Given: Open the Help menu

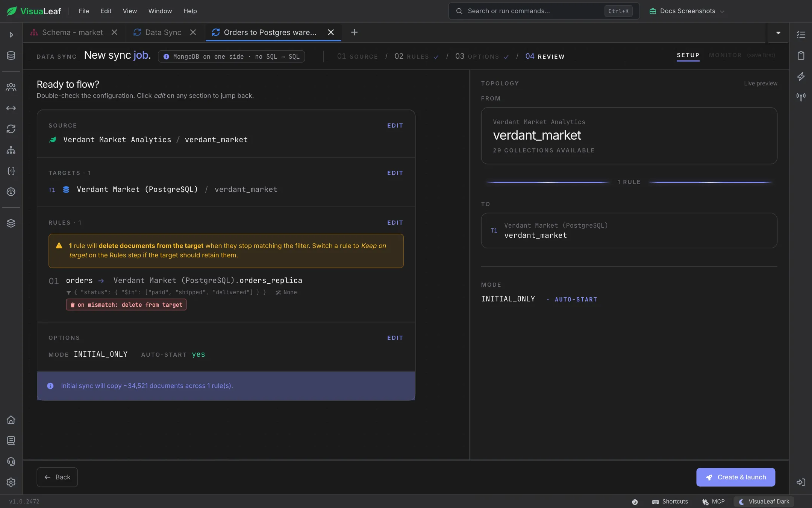Looking at the screenshot, I should (190, 11).
